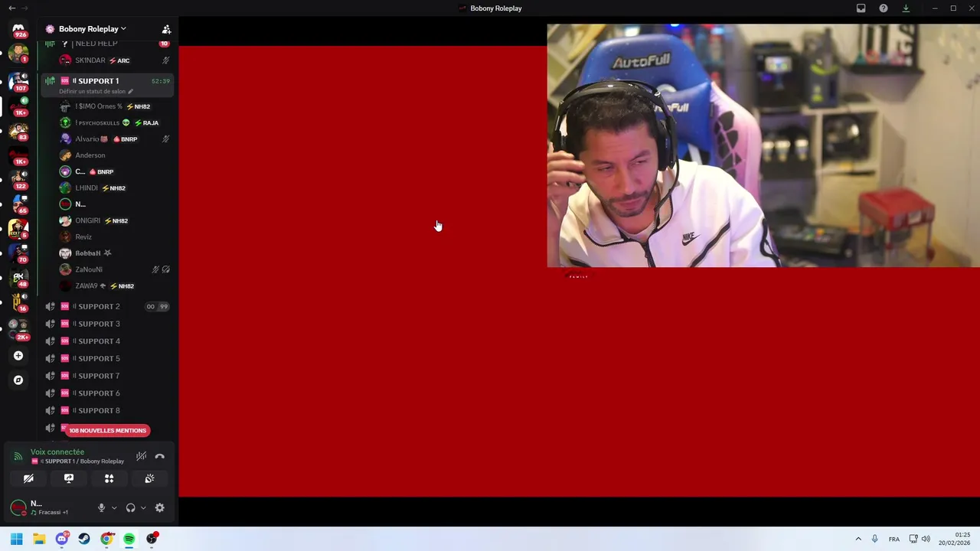Screen dimensions: 980x551
Task: Open the soundboard icon
Action: [149, 478]
